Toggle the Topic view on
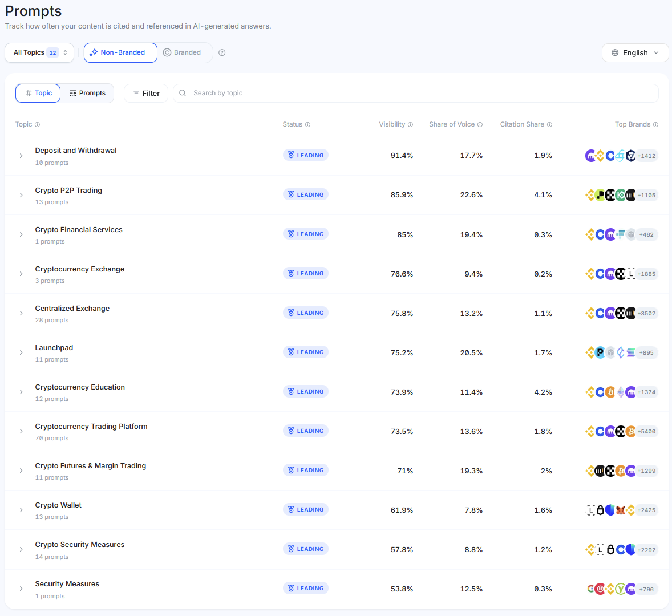 click(38, 92)
